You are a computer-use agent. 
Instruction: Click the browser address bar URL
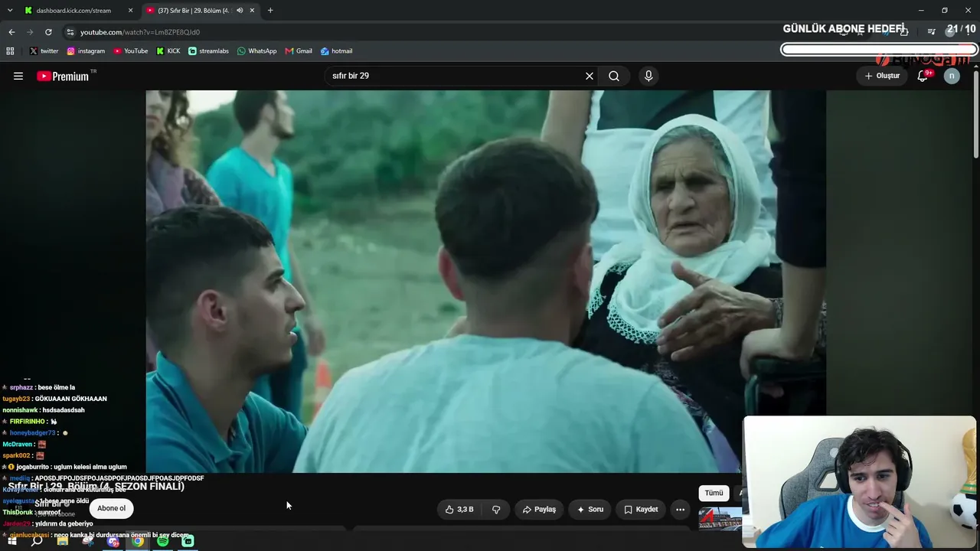point(140,32)
